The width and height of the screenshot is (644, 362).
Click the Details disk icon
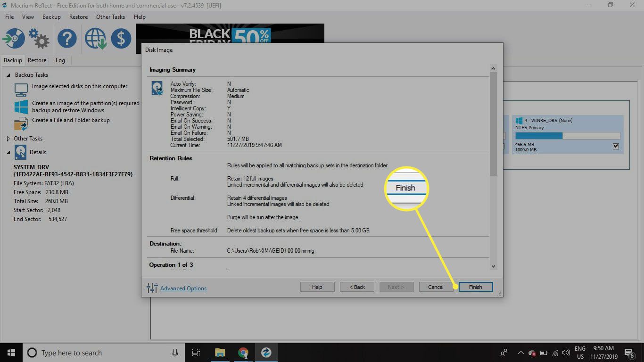coord(20,152)
